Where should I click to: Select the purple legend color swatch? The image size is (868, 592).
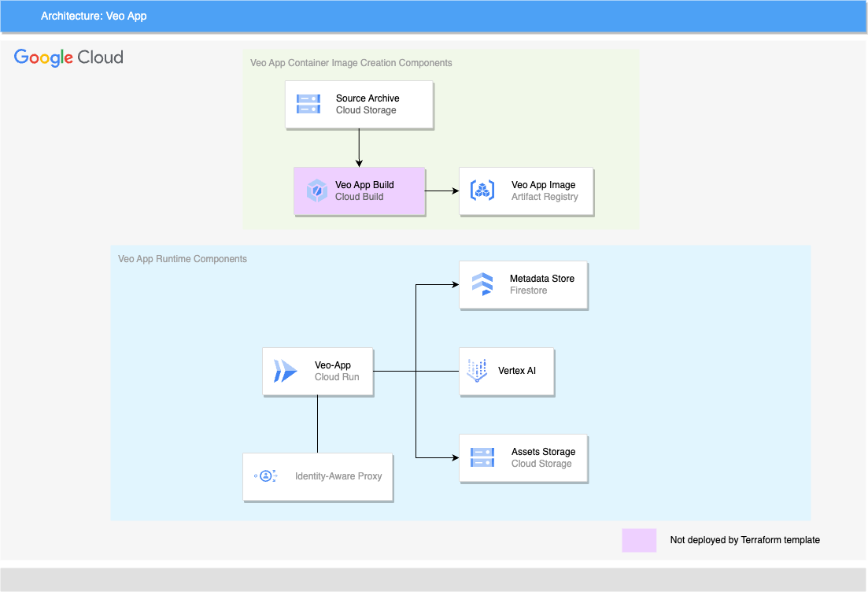(x=639, y=540)
